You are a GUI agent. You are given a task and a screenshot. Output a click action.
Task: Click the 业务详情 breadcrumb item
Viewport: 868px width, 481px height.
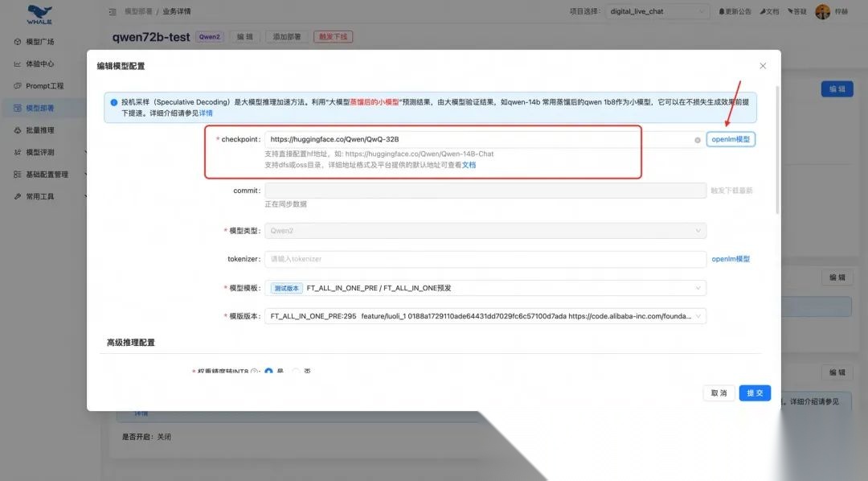click(x=177, y=11)
